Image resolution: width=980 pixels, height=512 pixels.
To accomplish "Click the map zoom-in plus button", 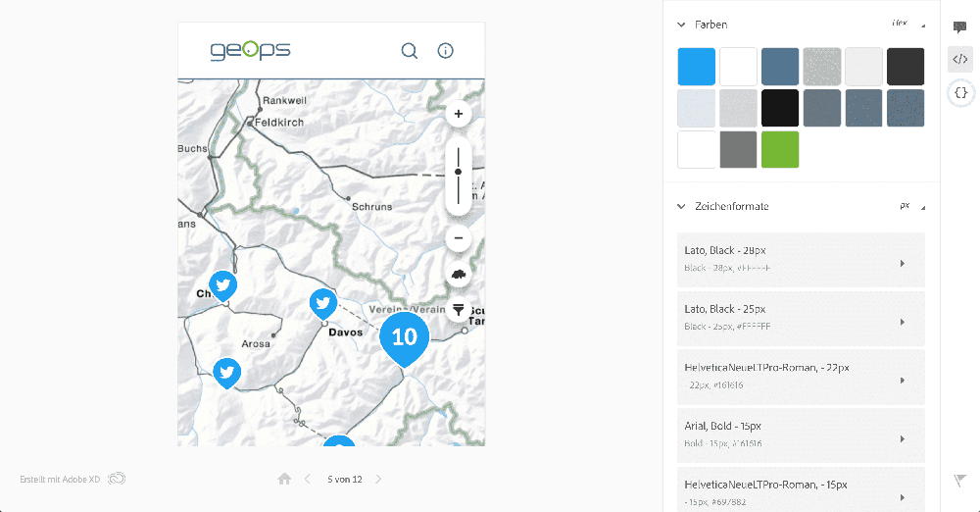I will tap(458, 114).
